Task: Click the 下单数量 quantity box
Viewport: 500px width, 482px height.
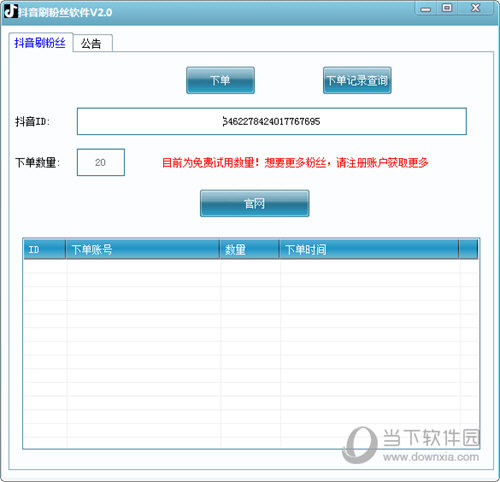Action: (x=101, y=162)
